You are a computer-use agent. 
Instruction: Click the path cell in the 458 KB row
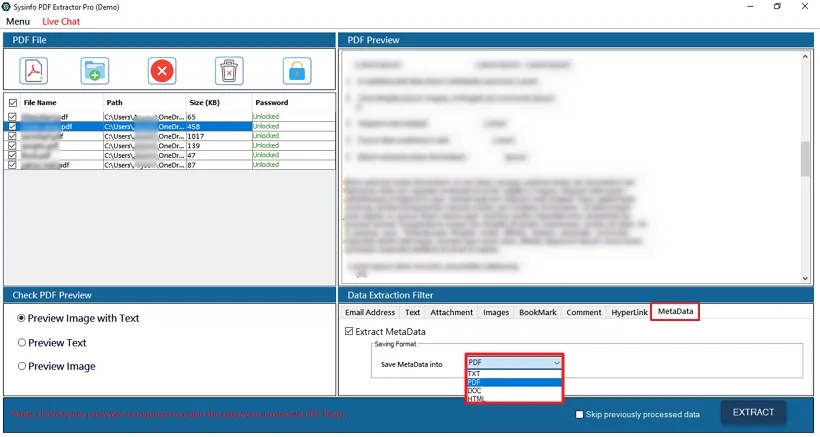click(144, 126)
